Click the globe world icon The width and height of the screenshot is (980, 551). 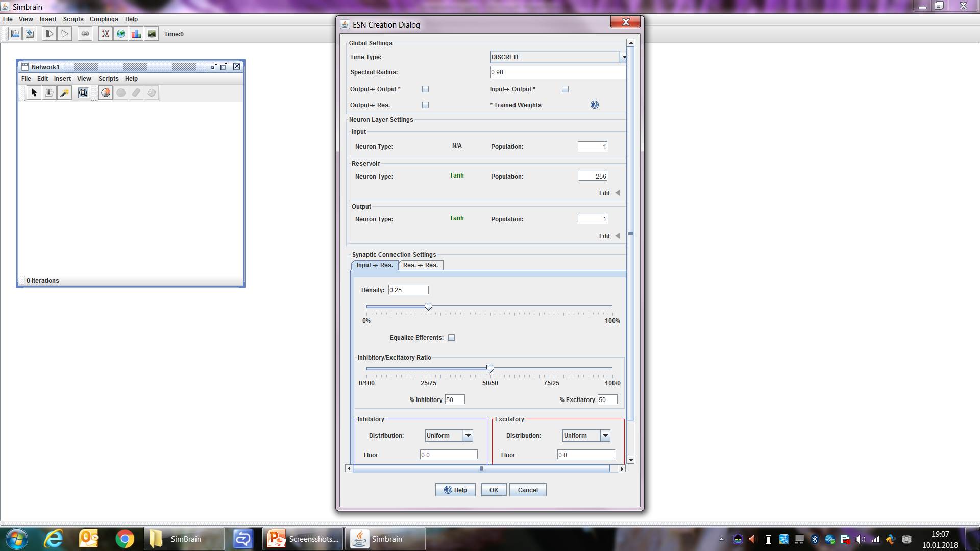(x=121, y=34)
